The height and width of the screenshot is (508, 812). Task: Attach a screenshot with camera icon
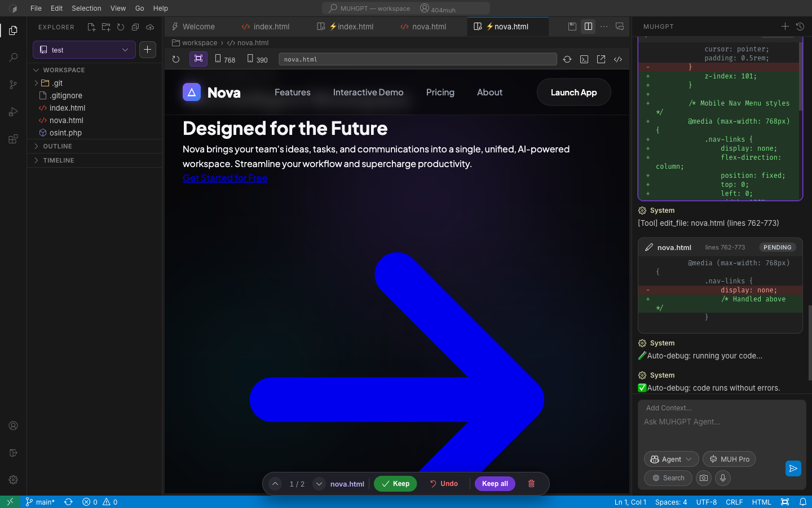click(704, 478)
